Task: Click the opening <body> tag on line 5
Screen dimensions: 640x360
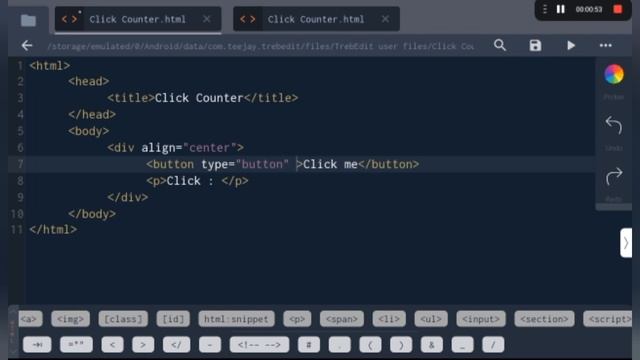Action: [x=89, y=131]
